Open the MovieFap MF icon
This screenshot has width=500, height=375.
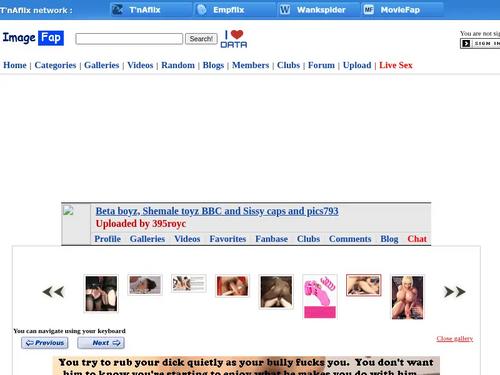point(368,10)
